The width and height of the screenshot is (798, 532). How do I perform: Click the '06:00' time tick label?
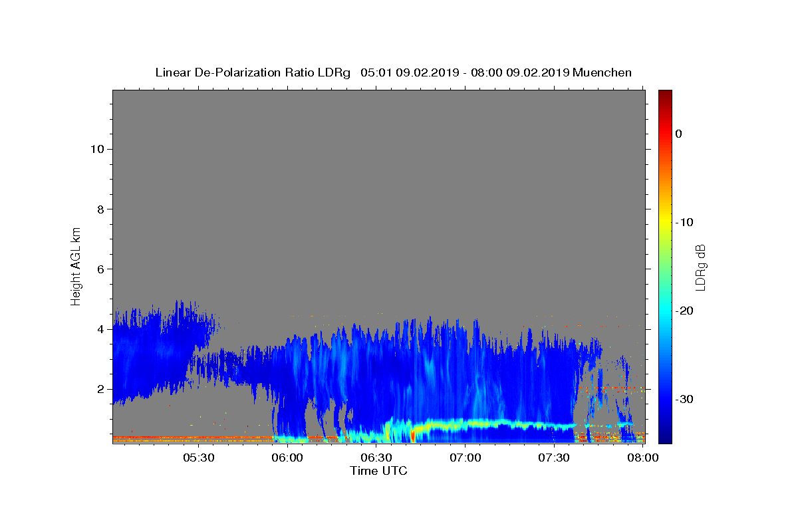click(x=287, y=458)
